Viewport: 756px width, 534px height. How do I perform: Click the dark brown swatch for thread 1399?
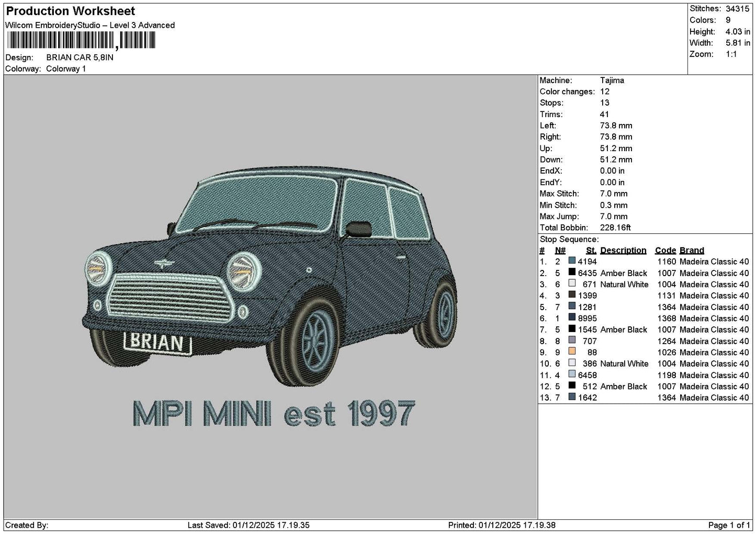coord(572,295)
